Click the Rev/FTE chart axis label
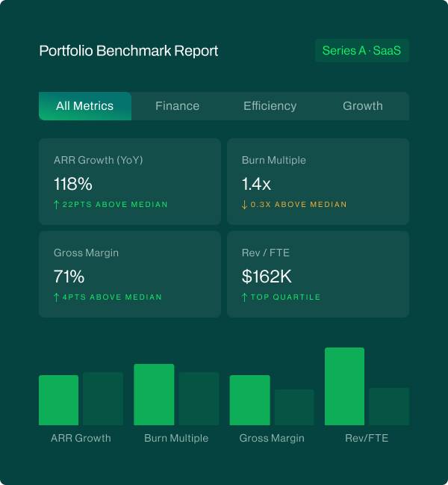The height and width of the screenshot is (485, 448). [x=367, y=439]
